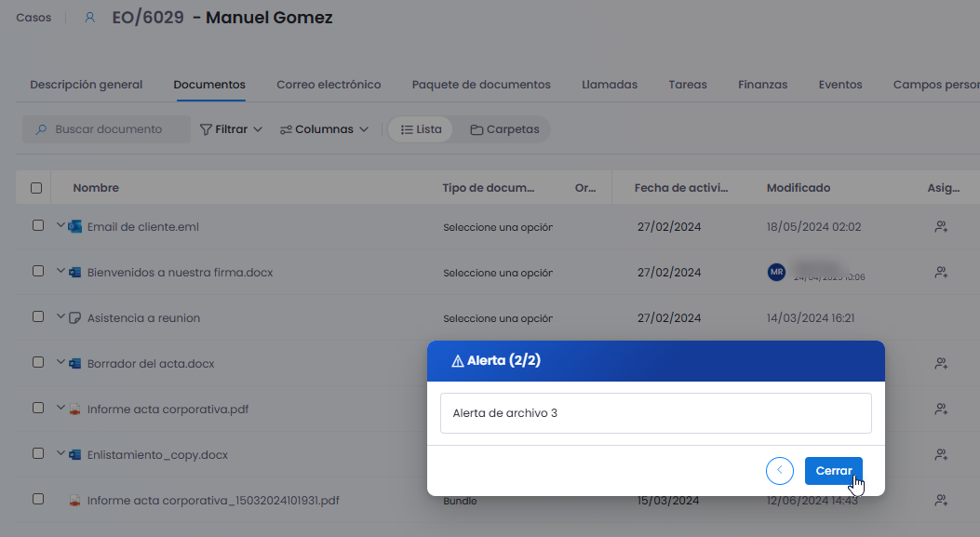Assign user on Informe acta corporativa.pdf row

[x=941, y=409]
